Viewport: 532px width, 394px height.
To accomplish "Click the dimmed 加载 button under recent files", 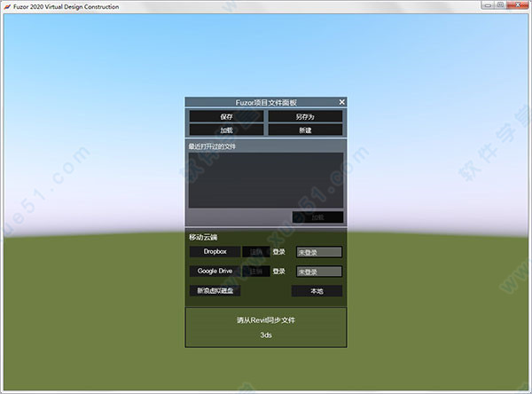I will [317, 217].
